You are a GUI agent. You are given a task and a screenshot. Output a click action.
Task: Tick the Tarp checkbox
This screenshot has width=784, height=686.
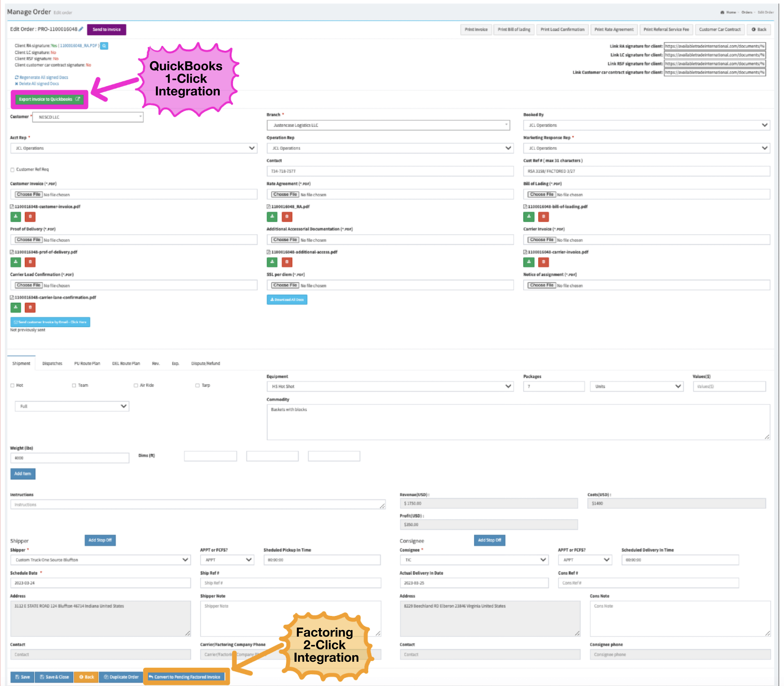click(x=198, y=386)
